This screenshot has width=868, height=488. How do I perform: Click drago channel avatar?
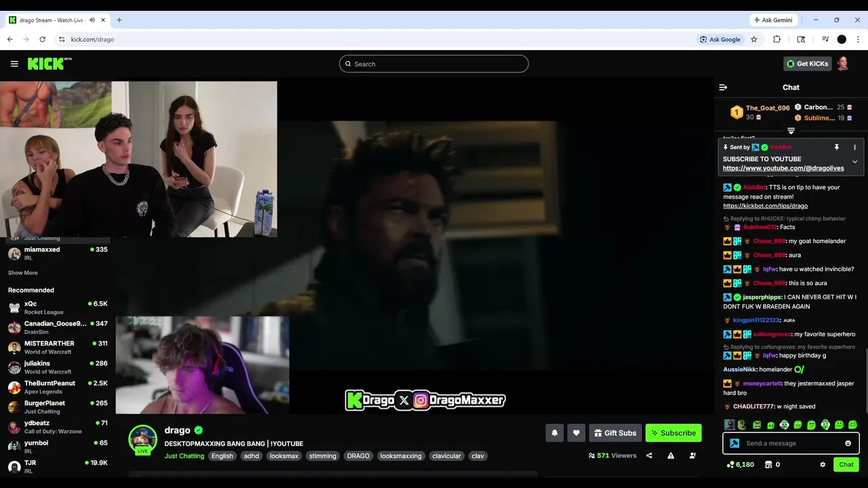click(143, 439)
